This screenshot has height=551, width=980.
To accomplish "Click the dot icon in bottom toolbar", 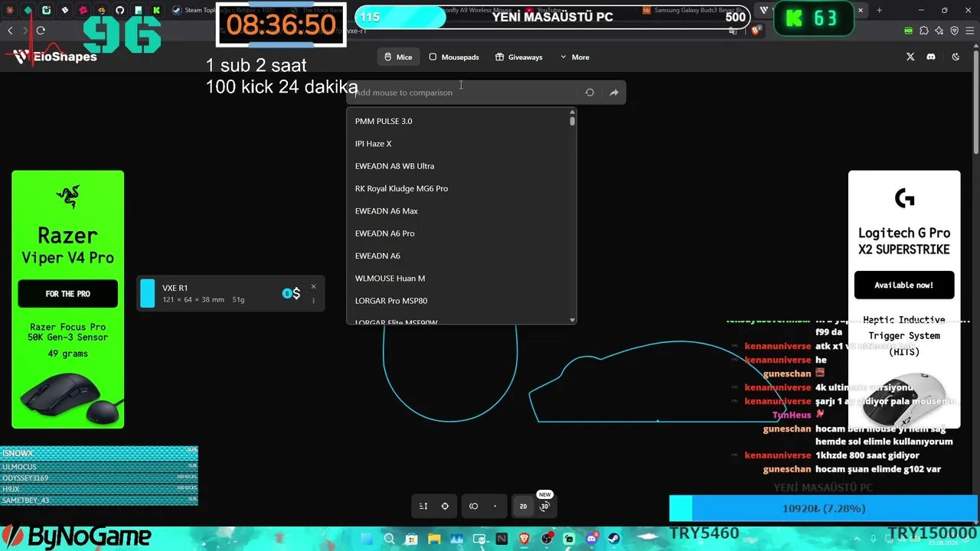I will click(x=495, y=506).
